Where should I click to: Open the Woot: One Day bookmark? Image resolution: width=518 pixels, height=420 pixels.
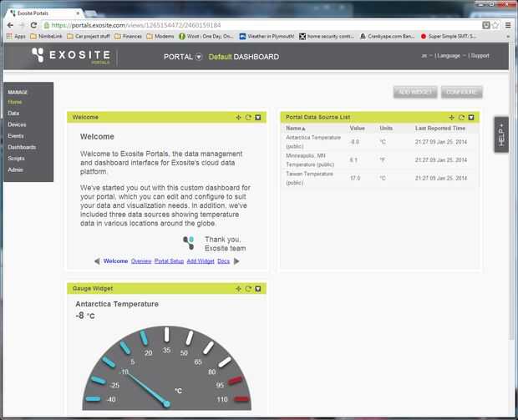coord(206,36)
